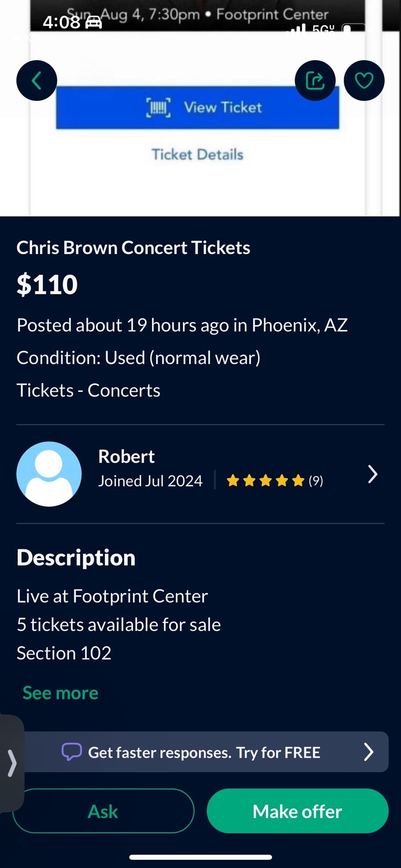Image resolution: width=401 pixels, height=868 pixels.
Task: Tap the Tickets - Concerts category
Action: click(89, 390)
